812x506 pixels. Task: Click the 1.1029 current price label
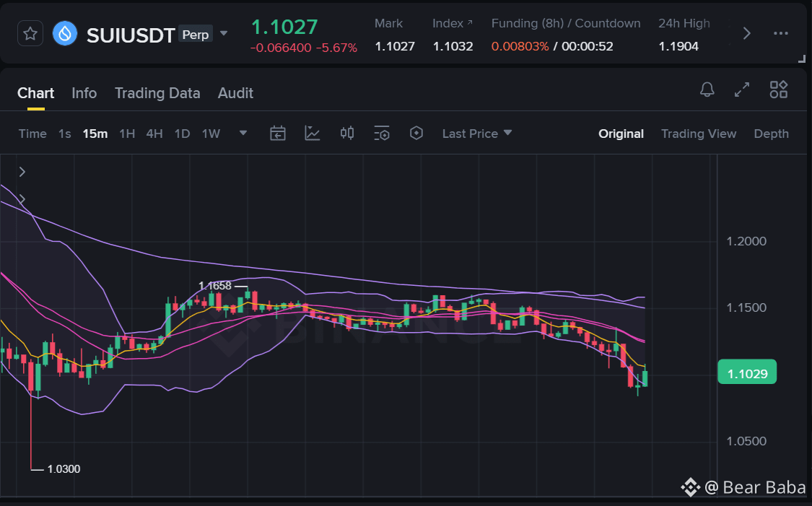747,373
